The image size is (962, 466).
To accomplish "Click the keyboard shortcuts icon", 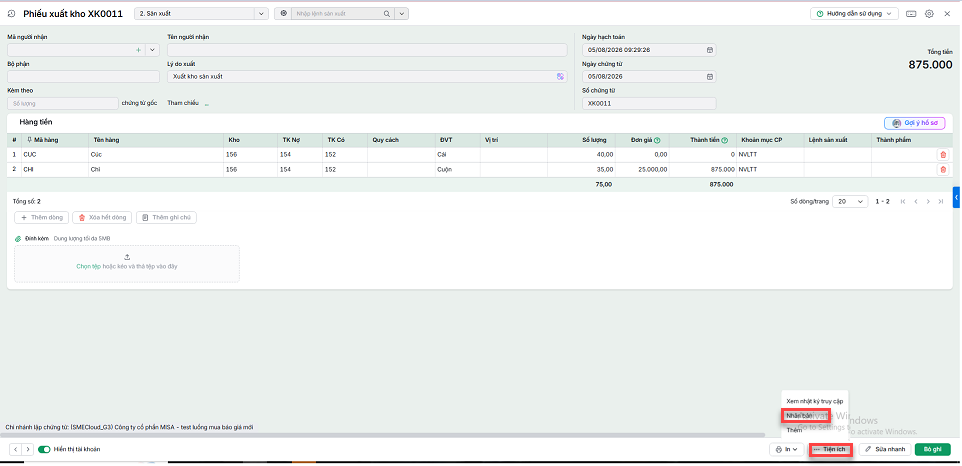I will (911, 13).
